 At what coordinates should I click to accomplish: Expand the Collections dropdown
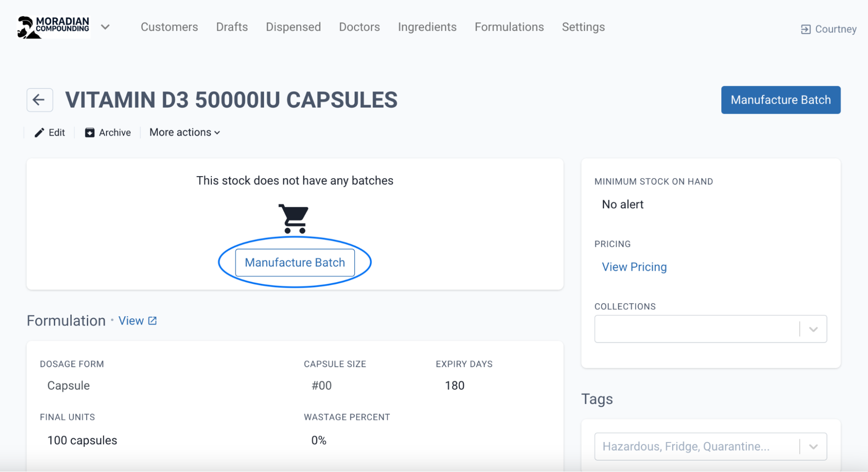812,329
